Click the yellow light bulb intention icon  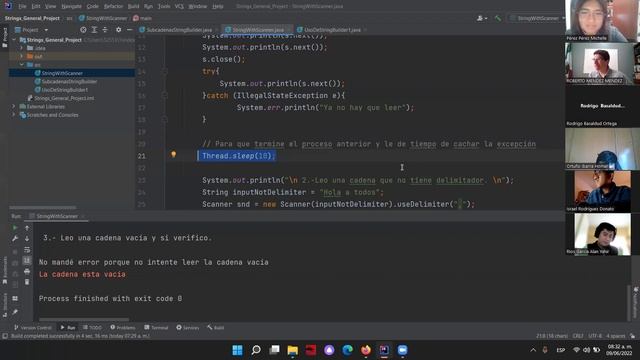[173, 154]
